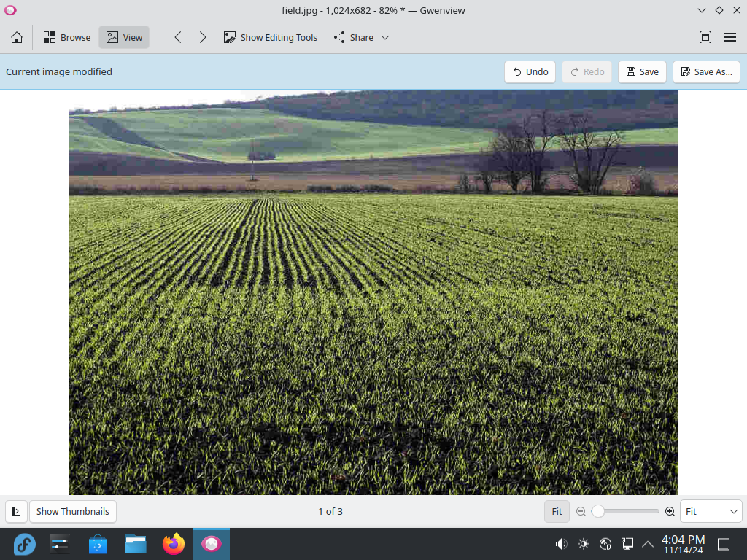
Task: Toggle View mode button
Action: tap(124, 37)
